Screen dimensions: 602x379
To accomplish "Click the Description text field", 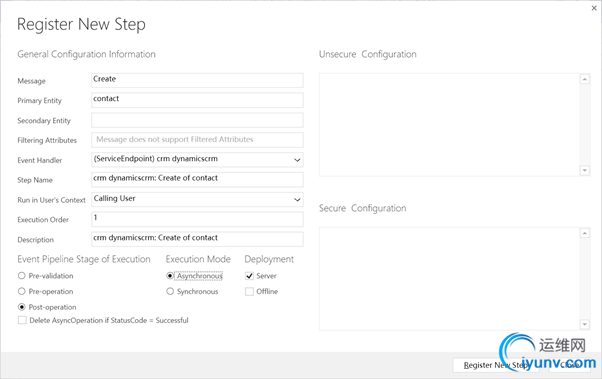I will click(x=197, y=239).
